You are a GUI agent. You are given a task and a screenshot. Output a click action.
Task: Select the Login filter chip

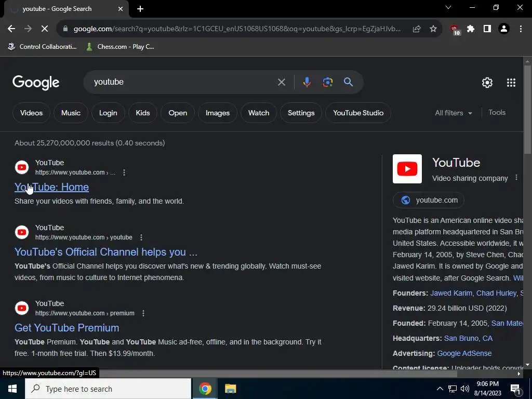point(108,113)
